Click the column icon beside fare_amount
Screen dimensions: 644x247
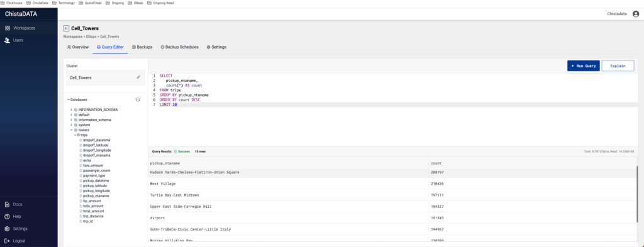[81, 166]
